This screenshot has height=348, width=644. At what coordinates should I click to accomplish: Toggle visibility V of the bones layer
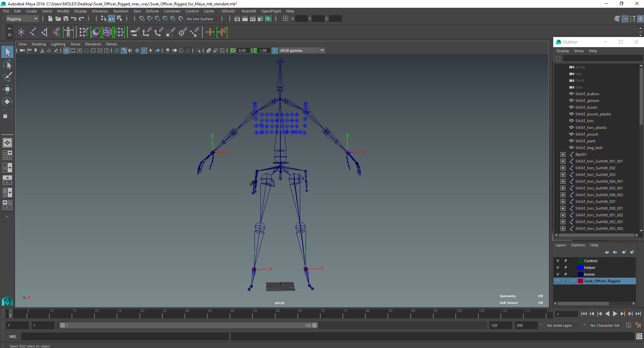pyautogui.click(x=558, y=274)
